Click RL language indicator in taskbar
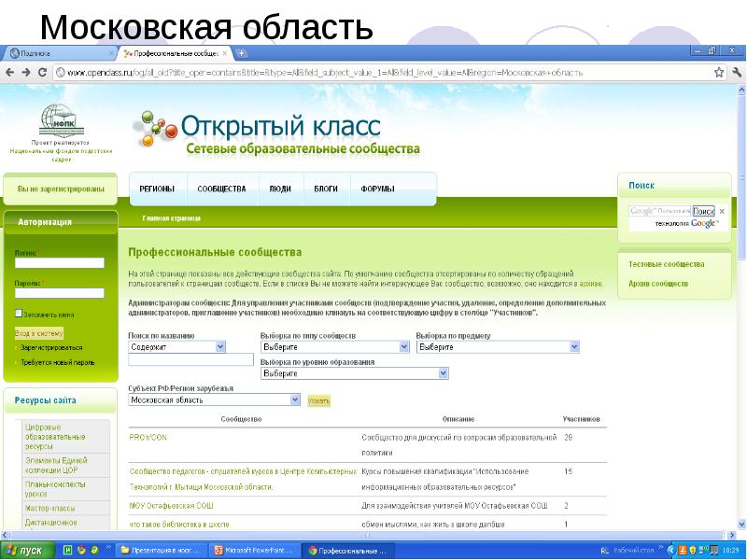 (604, 551)
